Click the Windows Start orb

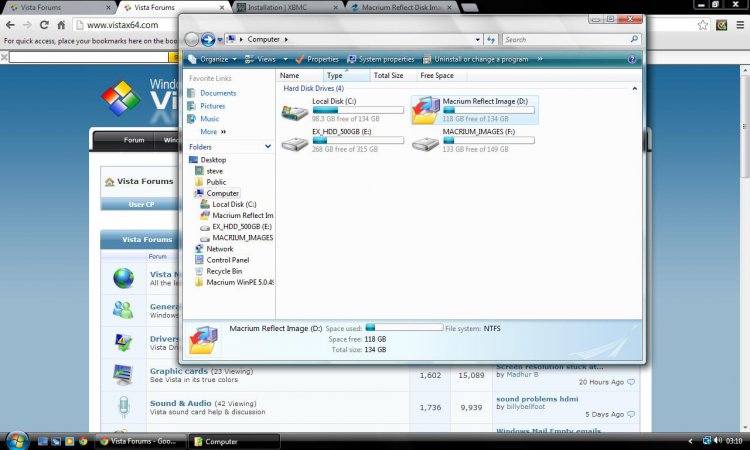[18, 441]
